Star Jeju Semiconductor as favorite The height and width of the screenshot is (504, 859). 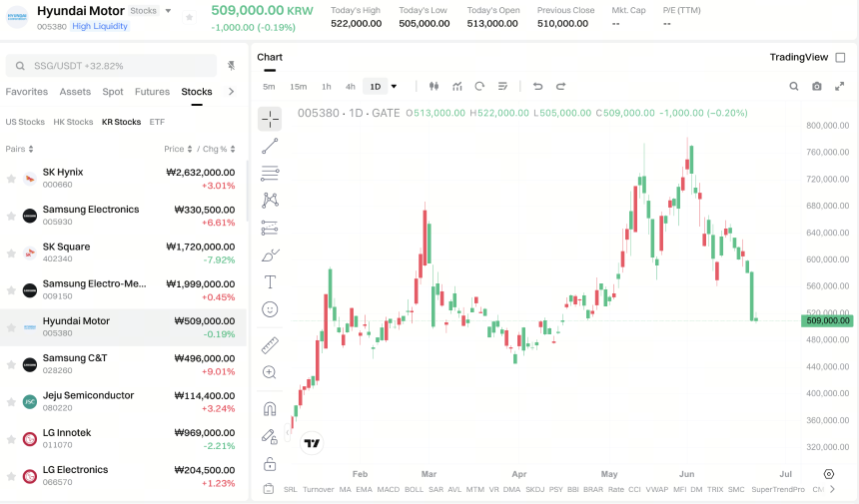point(11,401)
